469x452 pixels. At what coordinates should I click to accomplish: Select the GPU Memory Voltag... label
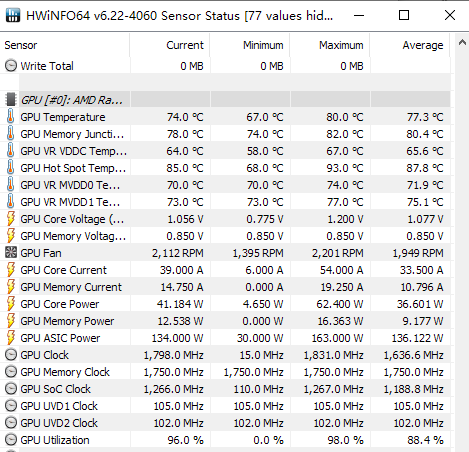(73, 236)
